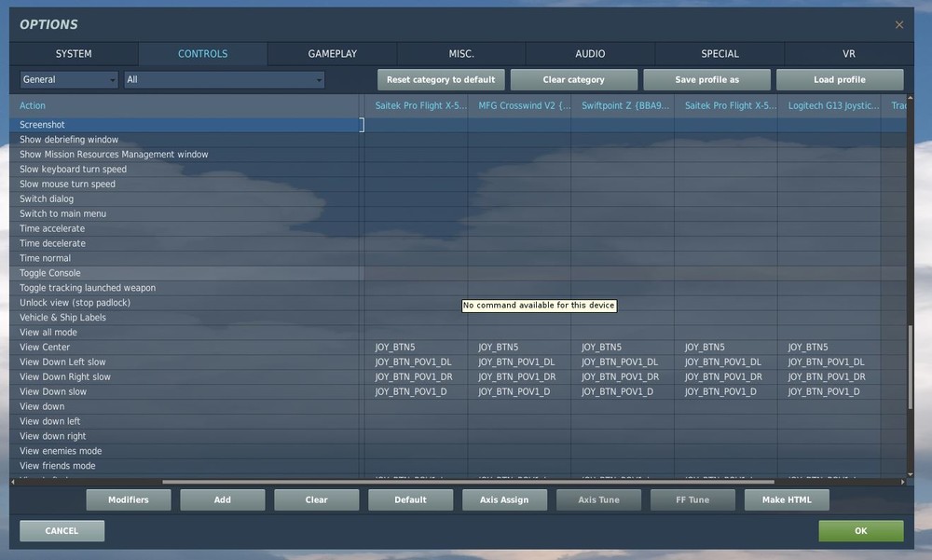
Task: Open Axis Assign
Action: click(504, 500)
